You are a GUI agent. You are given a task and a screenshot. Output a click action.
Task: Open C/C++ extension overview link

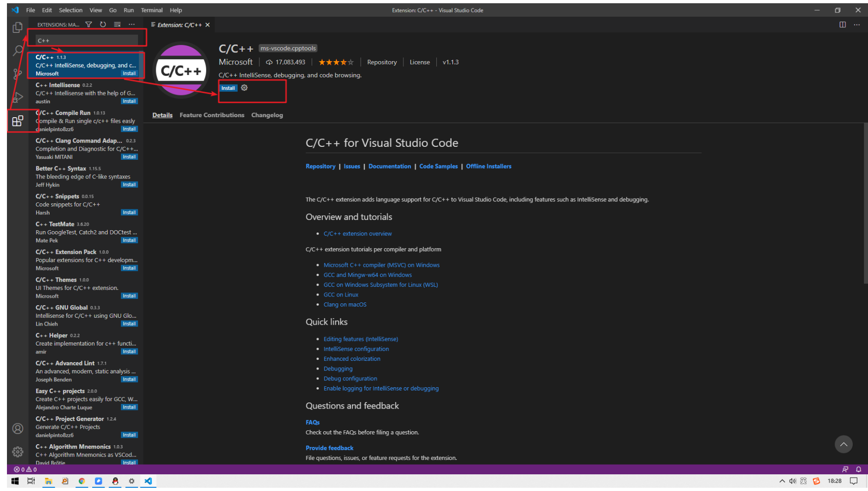358,233
